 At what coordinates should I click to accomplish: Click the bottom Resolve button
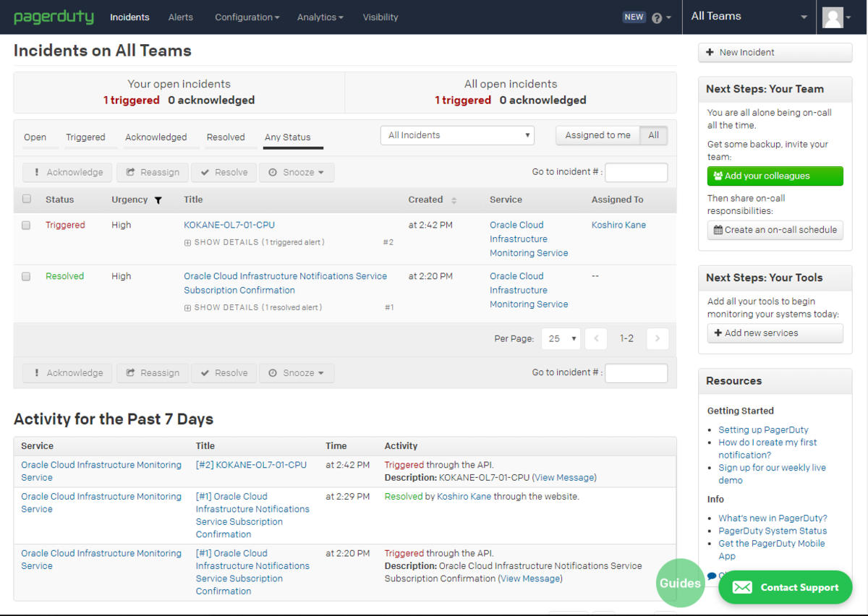(224, 373)
